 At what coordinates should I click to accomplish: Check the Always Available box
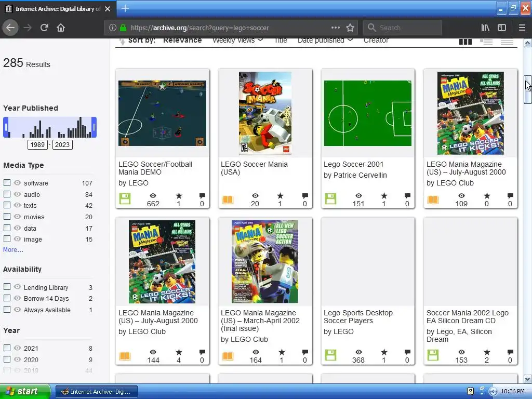point(7,310)
